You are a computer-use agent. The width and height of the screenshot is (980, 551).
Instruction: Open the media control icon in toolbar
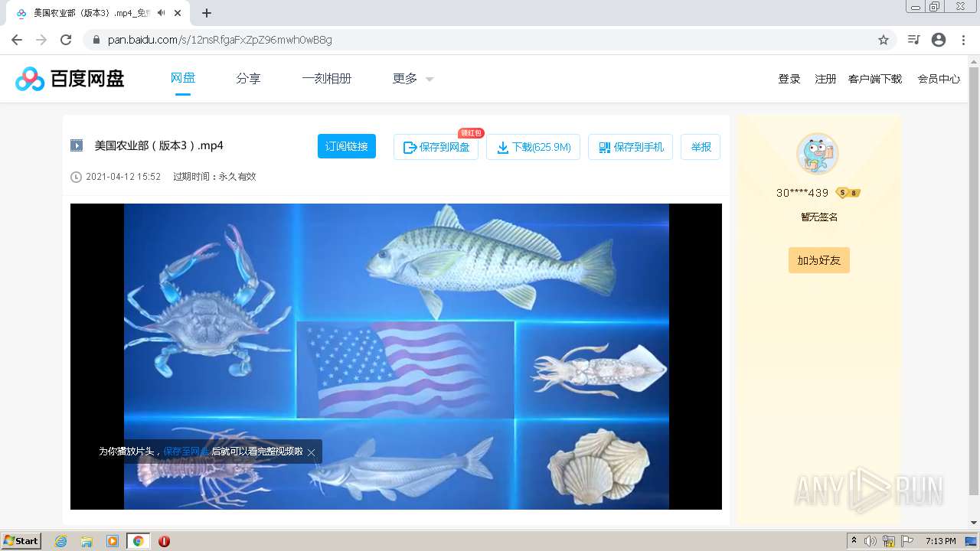pos(913,40)
